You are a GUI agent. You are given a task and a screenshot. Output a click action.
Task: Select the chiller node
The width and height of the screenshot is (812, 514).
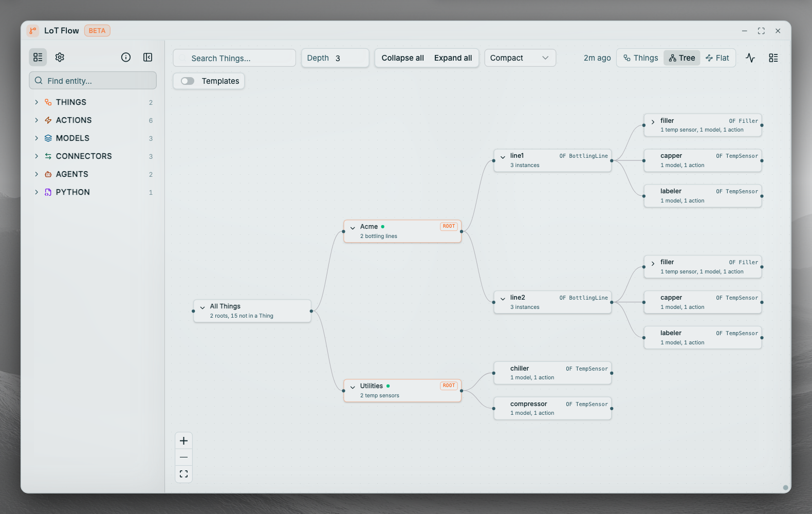[x=552, y=373]
